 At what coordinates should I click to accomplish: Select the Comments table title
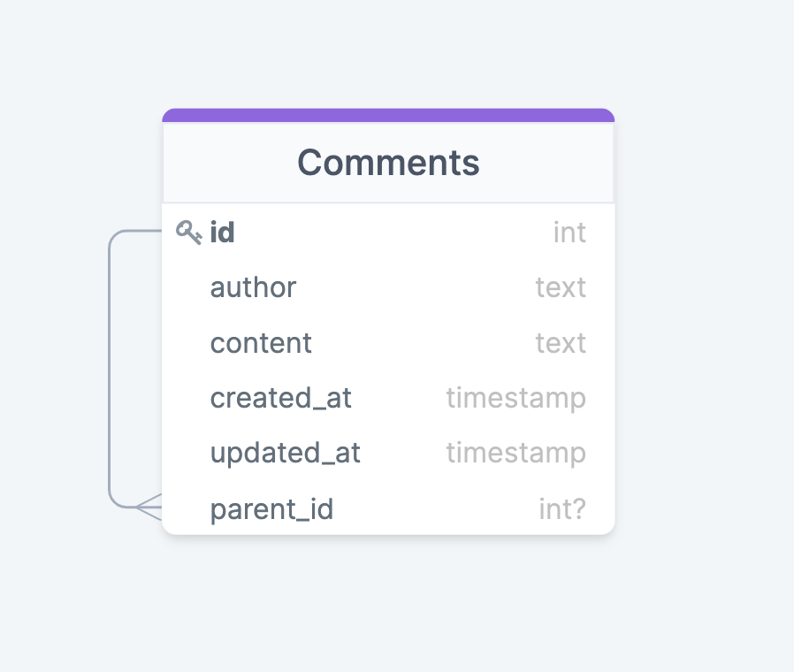pyautogui.click(x=388, y=163)
